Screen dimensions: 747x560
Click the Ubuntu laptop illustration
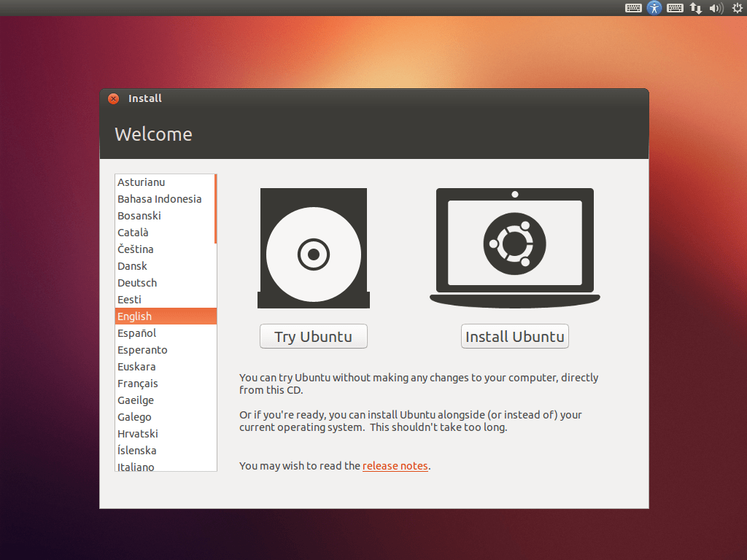pyautogui.click(x=514, y=246)
